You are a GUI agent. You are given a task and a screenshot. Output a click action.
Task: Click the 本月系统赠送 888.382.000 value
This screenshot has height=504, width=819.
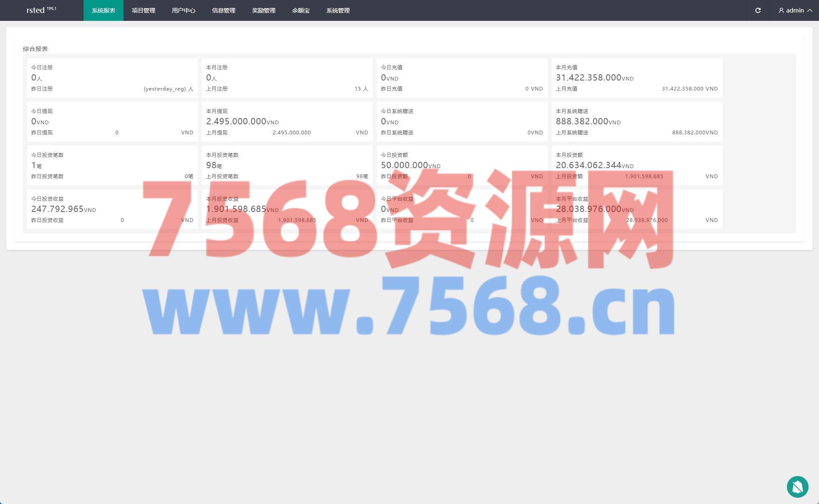click(x=582, y=121)
